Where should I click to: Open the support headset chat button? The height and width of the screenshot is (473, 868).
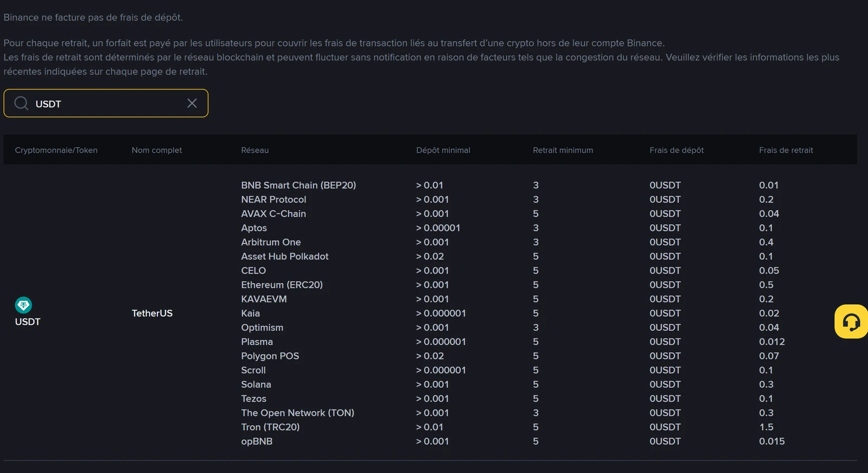(851, 322)
